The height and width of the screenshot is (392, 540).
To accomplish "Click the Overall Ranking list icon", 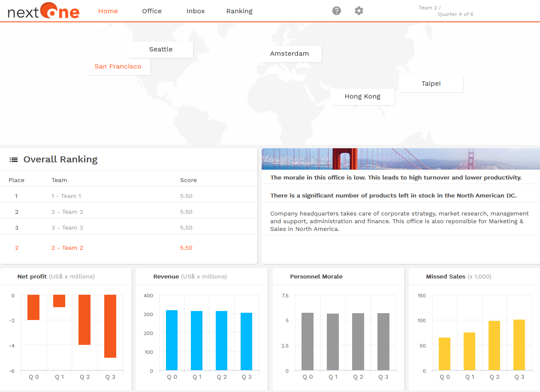I will point(14,160).
